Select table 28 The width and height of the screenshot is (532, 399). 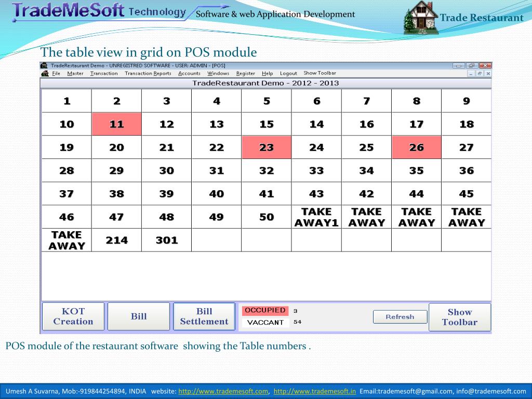66,170
